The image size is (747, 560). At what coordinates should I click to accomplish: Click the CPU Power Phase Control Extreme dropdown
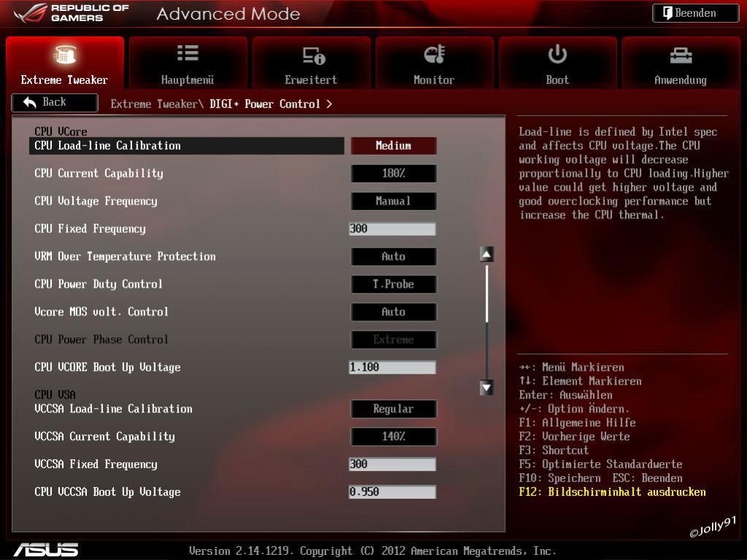[394, 340]
